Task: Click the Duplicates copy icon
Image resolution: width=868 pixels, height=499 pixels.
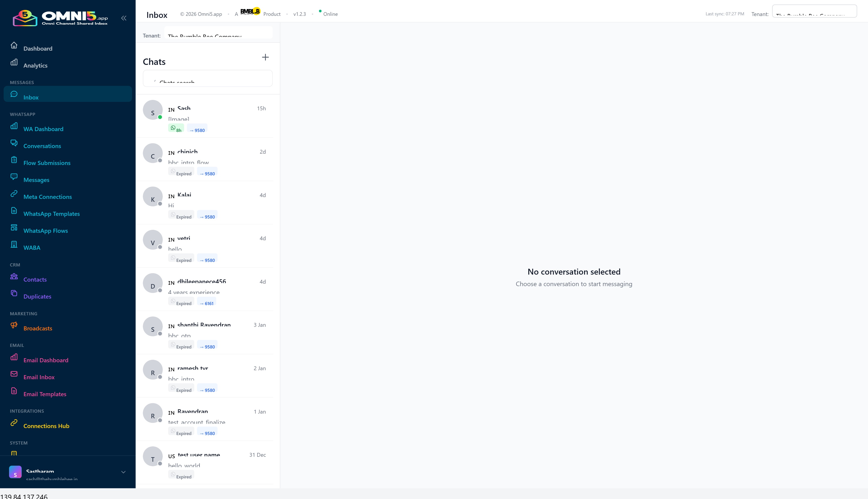Action: (14, 293)
